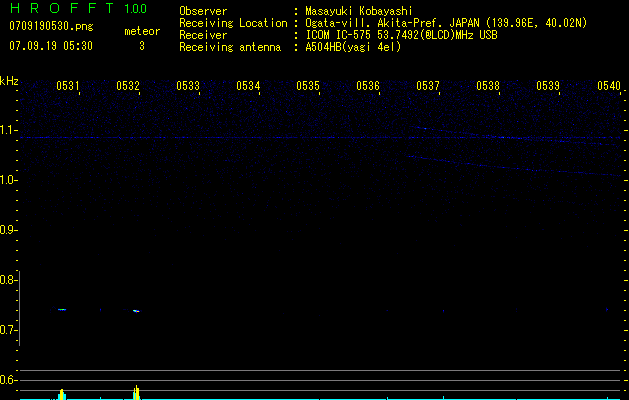Image resolution: width=629 pixels, height=400 pixels.
Task: Click the 0.6 kHz axis label
Action: [8, 380]
